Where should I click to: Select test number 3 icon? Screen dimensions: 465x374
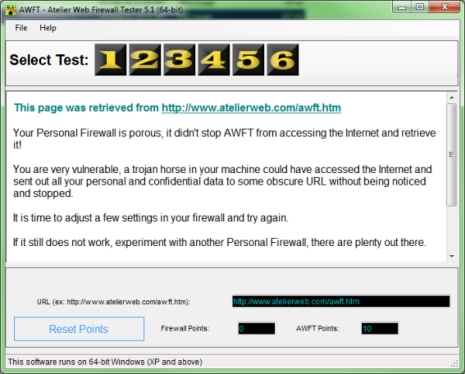[x=179, y=60]
